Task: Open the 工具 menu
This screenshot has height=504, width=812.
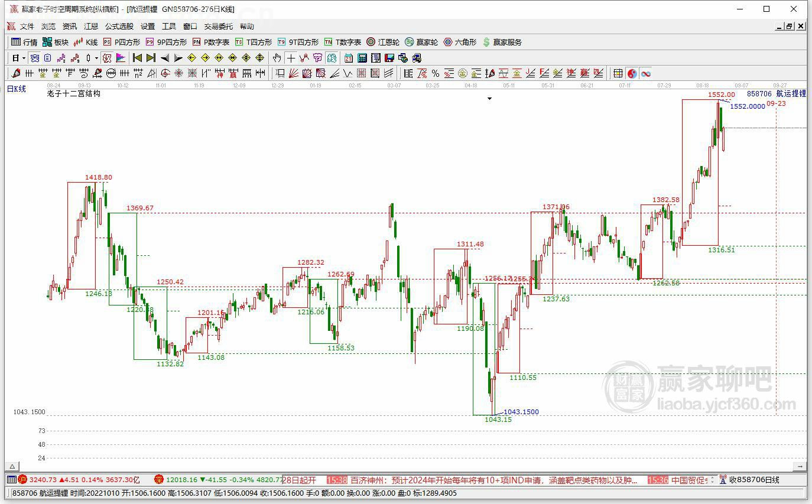Action: 169,27
